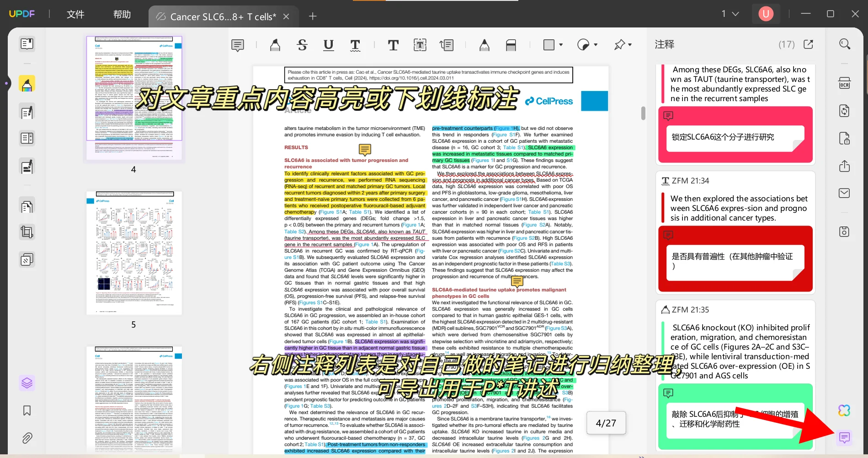Open the layers panel icon in left sidebar
Image resolution: width=868 pixels, height=458 pixels.
tap(27, 383)
